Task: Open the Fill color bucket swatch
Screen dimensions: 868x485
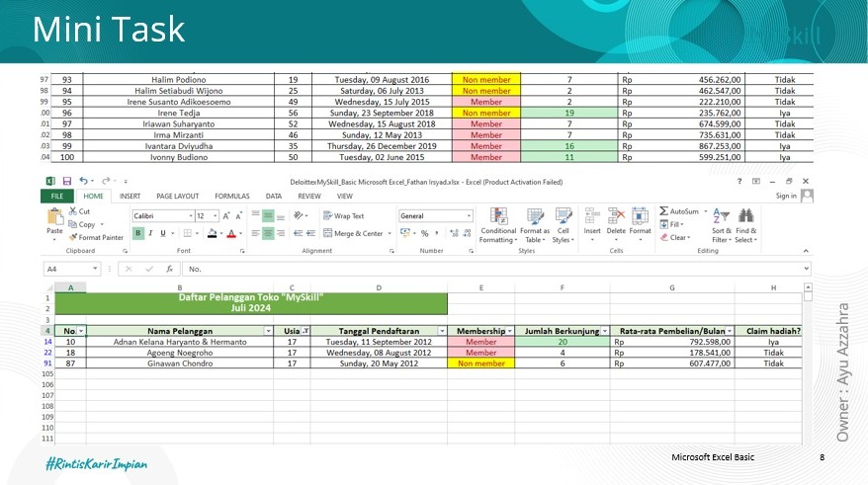Action: pyautogui.click(x=212, y=233)
